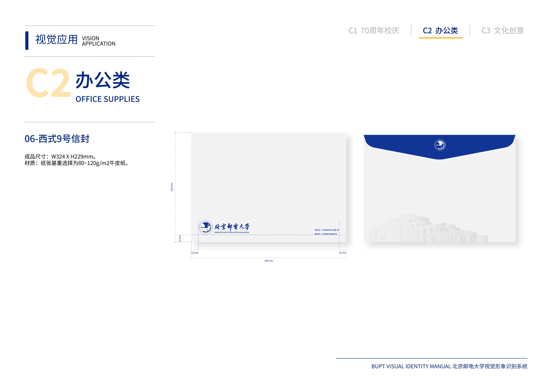The height and width of the screenshot is (392, 552).
Task: Click the address text on envelope front
Action: pyautogui.click(x=326, y=232)
